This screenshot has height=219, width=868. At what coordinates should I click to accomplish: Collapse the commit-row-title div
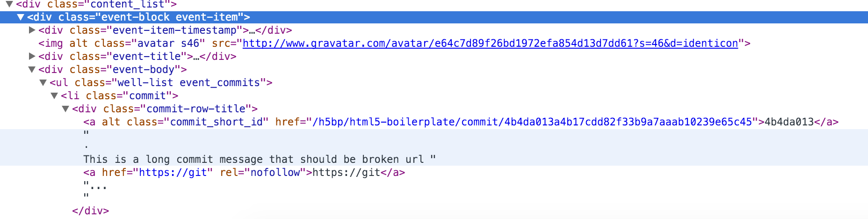click(65, 109)
